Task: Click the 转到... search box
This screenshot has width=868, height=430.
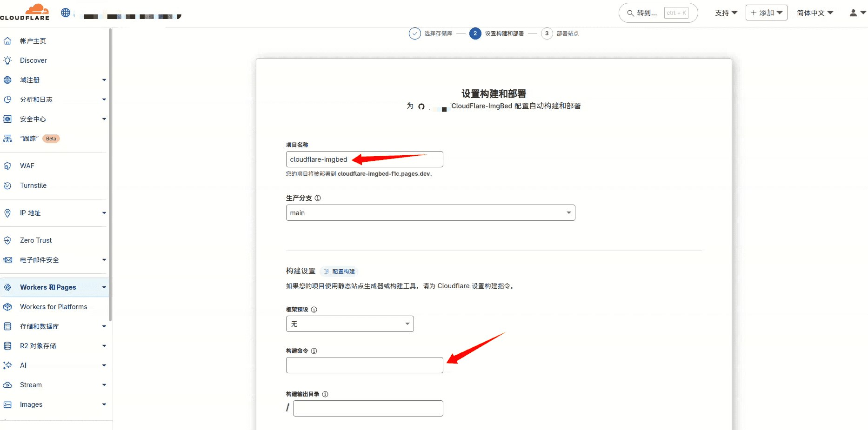Action: (x=658, y=13)
